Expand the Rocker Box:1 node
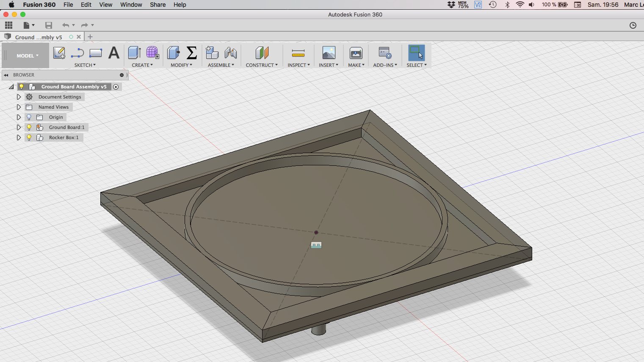Image resolution: width=644 pixels, height=362 pixels. click(x=19, y=137)
